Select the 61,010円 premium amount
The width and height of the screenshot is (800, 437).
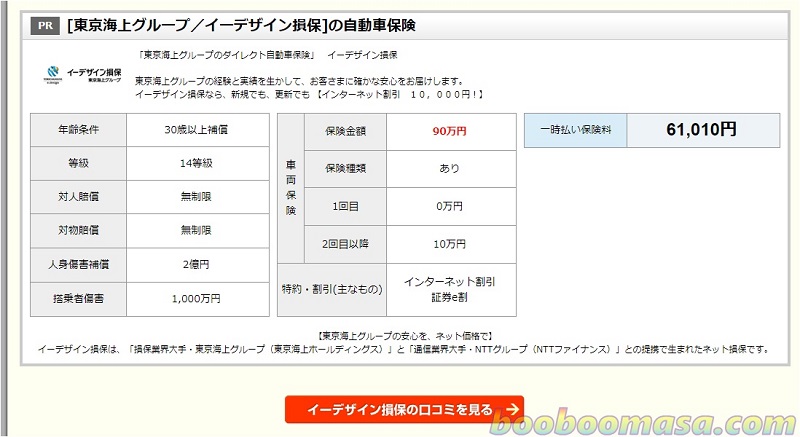[x=701, y=130]
